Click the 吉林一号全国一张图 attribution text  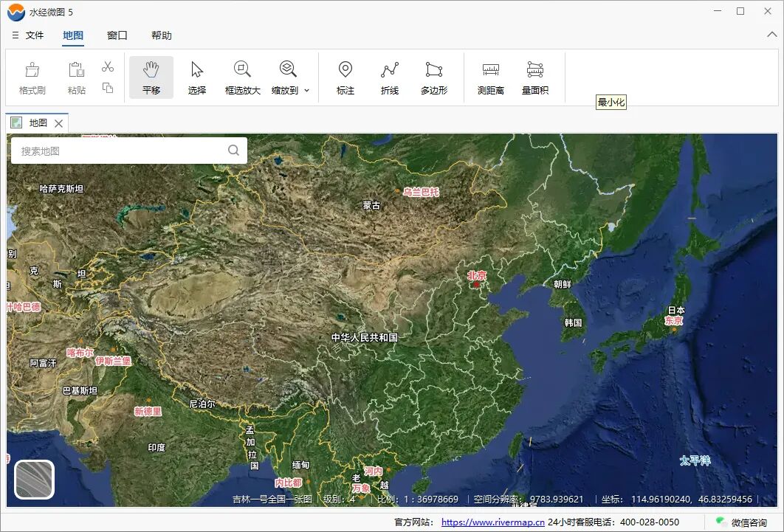coord(272,499)
